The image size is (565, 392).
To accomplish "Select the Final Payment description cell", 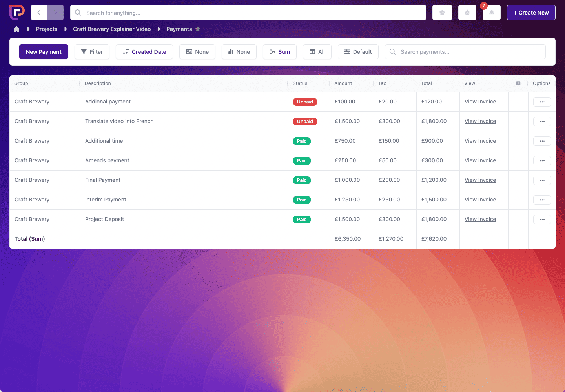I will (x=184, y=180).
